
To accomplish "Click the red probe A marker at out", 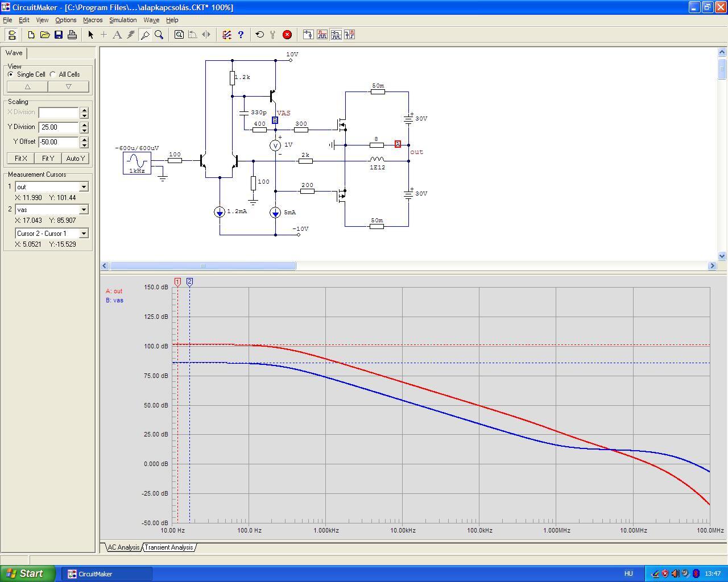I will point(398,144).
